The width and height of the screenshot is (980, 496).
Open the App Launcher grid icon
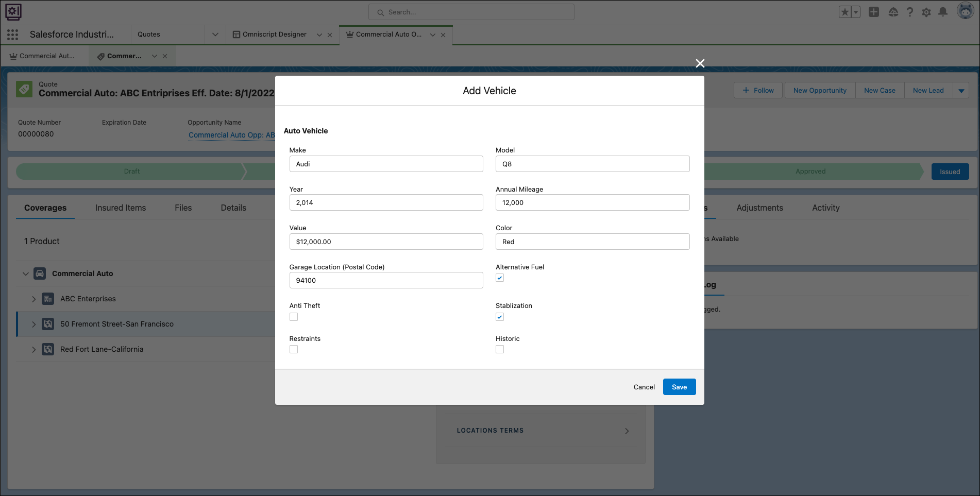[x=13, y=35]
